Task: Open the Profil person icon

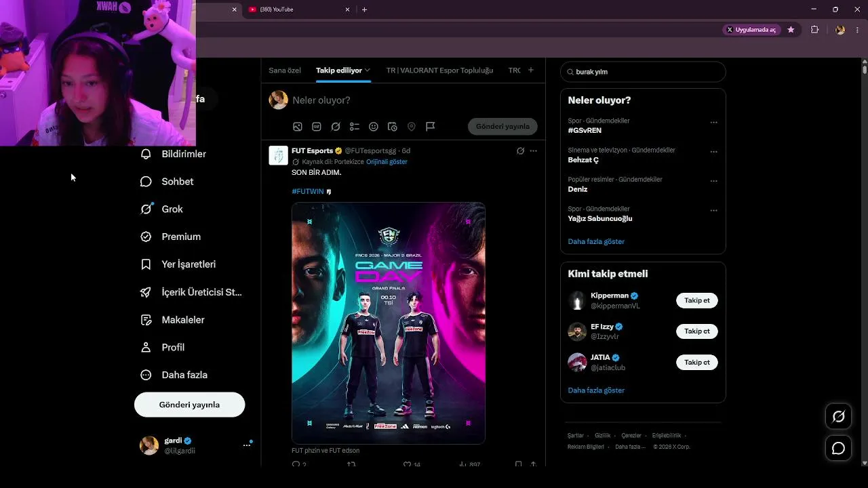Action: 146,347
